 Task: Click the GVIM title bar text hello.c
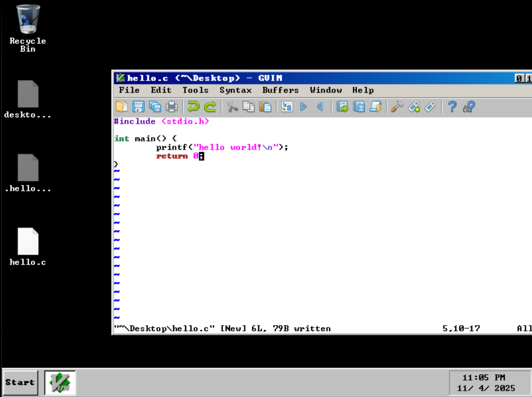148,78
